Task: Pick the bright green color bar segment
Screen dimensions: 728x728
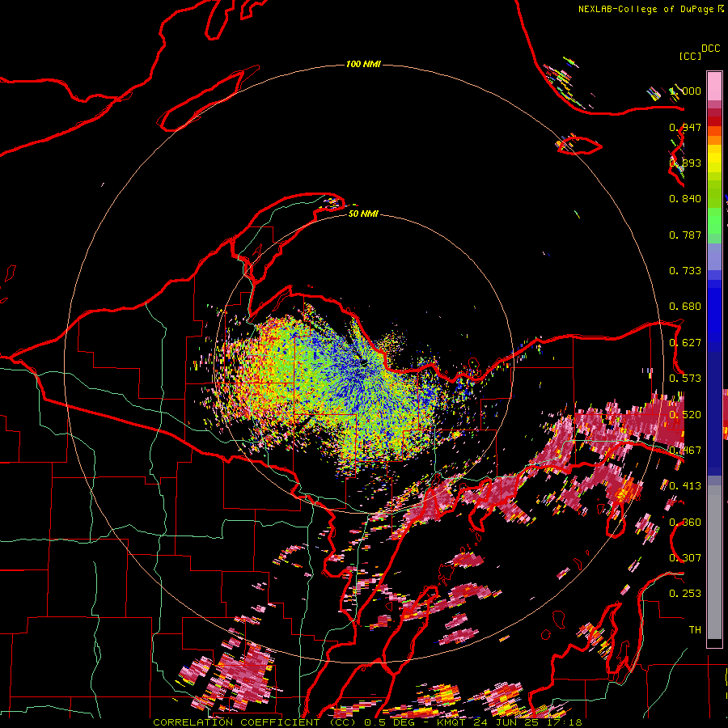Action: [714, 221]
